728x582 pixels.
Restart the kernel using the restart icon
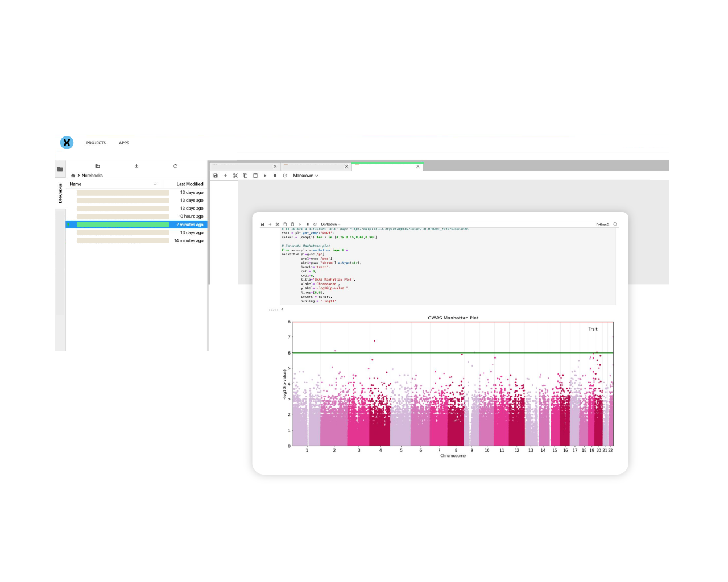tap(315, 224)
